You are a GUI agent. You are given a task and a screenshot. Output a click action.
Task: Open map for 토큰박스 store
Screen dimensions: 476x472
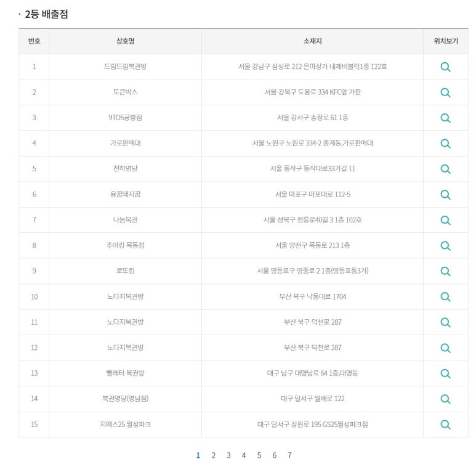(445, 92)
